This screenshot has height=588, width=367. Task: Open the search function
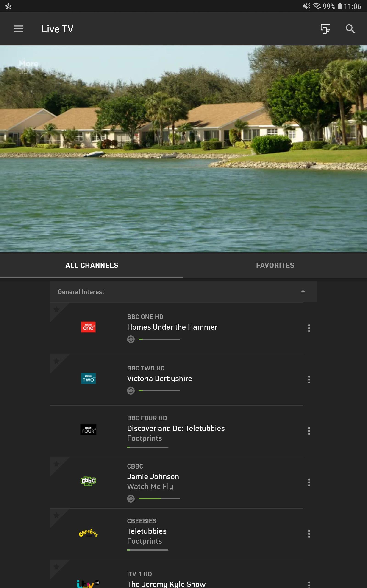point(350,29)
